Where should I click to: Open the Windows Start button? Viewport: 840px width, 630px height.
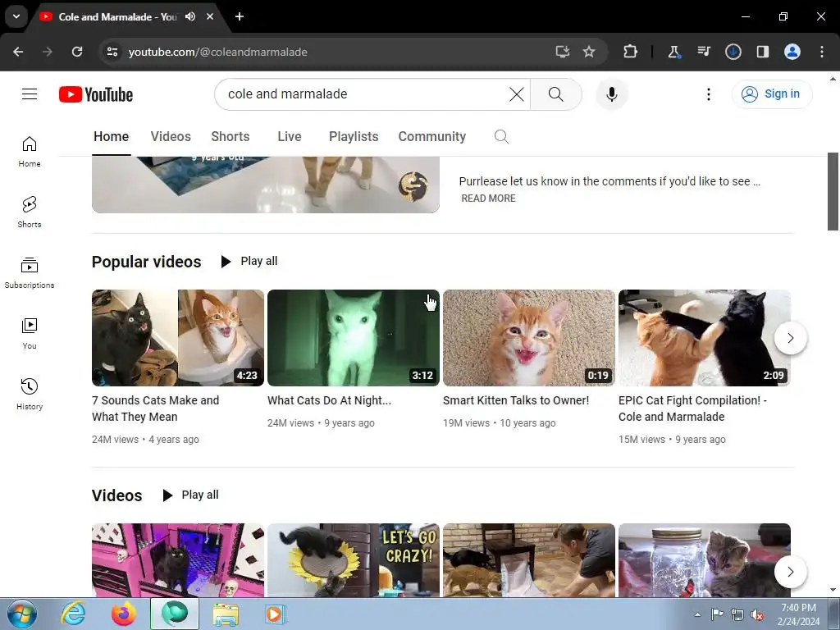tap(22, 614)
